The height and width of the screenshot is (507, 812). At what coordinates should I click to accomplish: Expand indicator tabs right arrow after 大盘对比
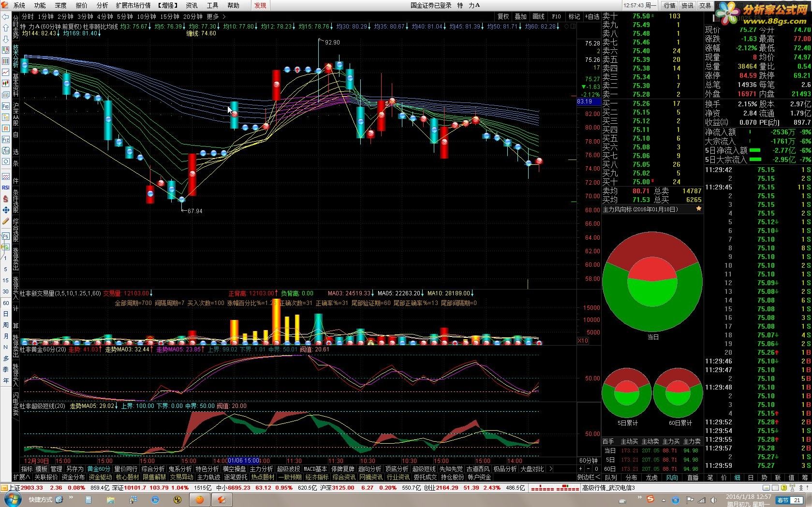click(x=550, y=469)
